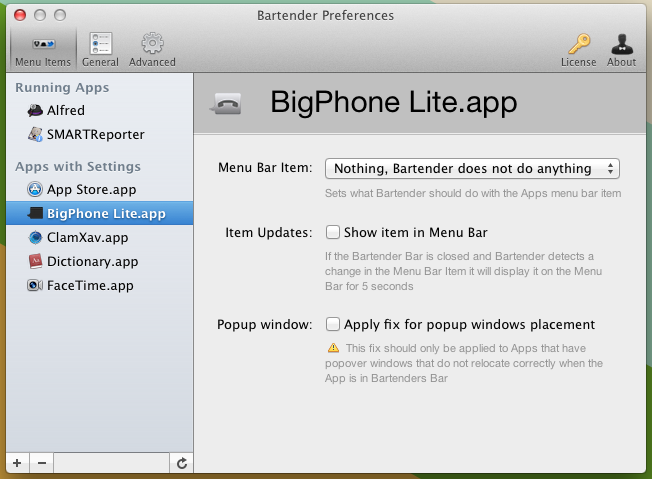Click the Alfred hat icon

click(x=35, y=111)
